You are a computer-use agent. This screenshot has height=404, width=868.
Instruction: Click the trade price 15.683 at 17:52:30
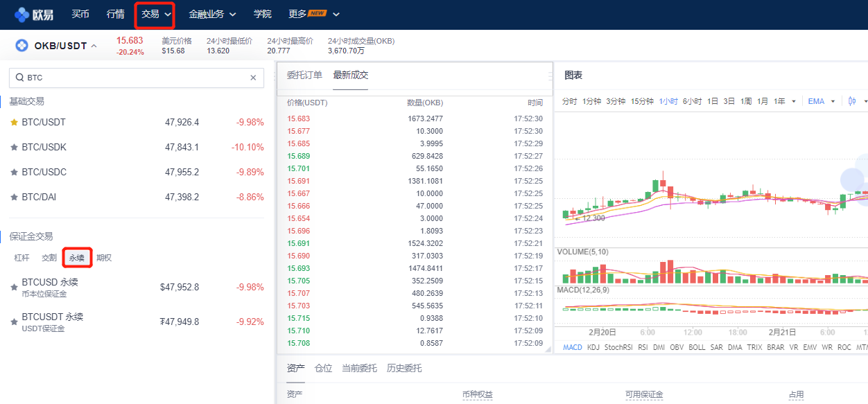[x=298, y=118]
